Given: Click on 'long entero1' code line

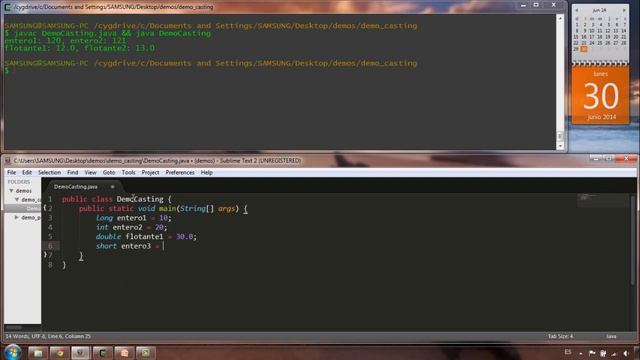Looking at the screenshot, I should 133,218.
